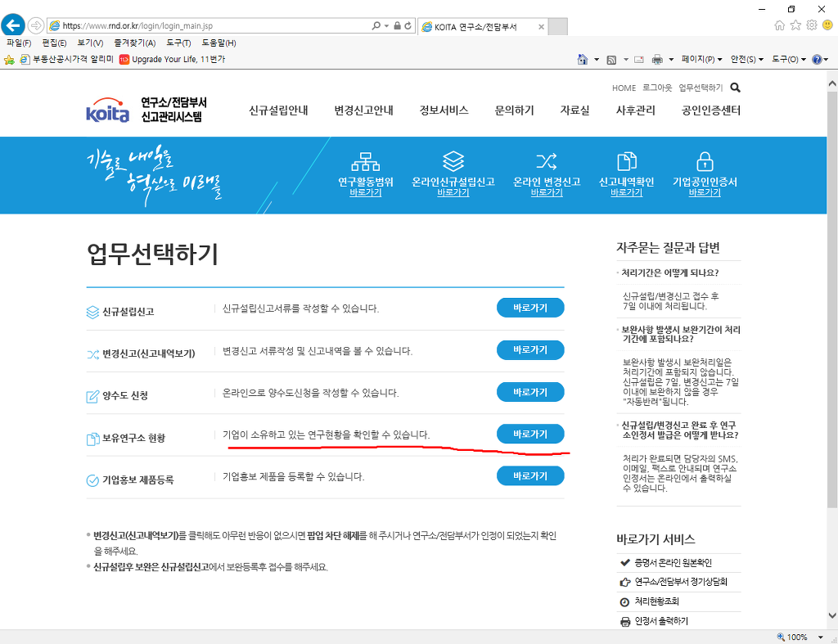The image size is (838, 644).
Task: Open the 자료실 navigation menu
Action: (574, 110)
